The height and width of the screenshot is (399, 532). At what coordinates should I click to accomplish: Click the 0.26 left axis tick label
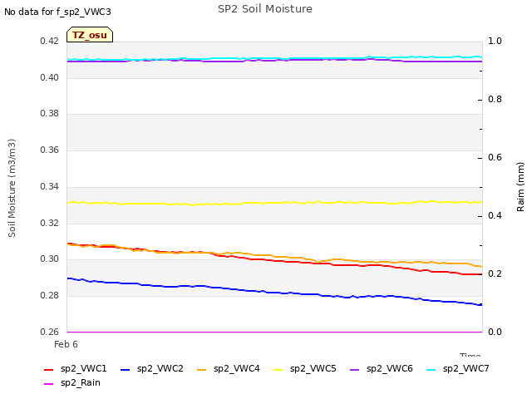[x=50, y=332]
